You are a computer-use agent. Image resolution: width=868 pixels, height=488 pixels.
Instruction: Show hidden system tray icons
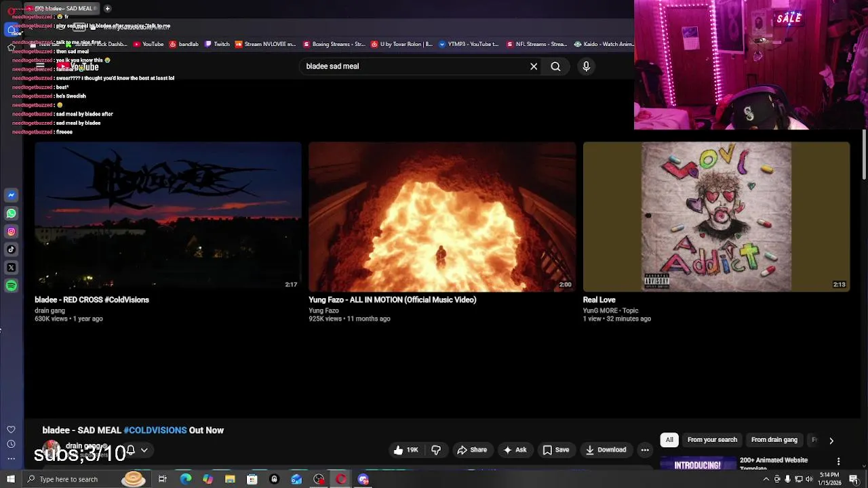(766, 479)
